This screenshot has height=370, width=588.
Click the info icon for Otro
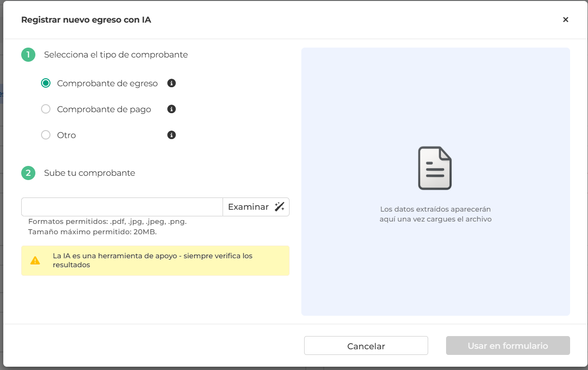[x=172, y=135]
